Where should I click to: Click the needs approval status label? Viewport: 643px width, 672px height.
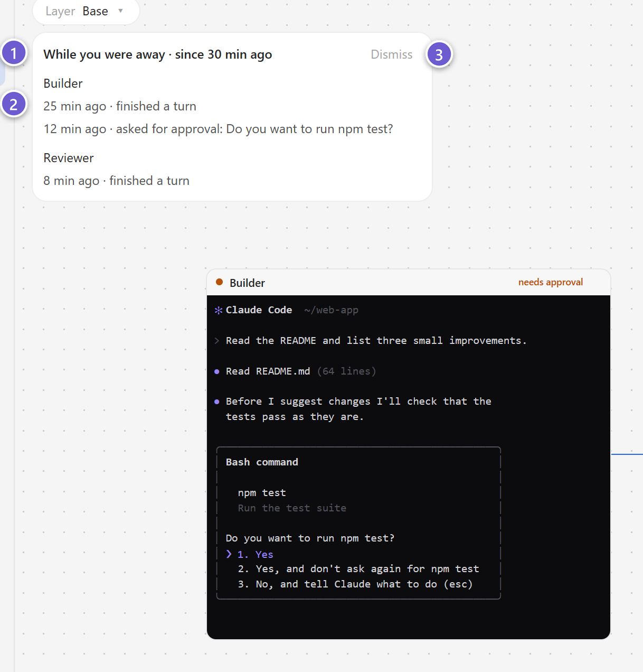pyautogui.click(x=551, y=282)
